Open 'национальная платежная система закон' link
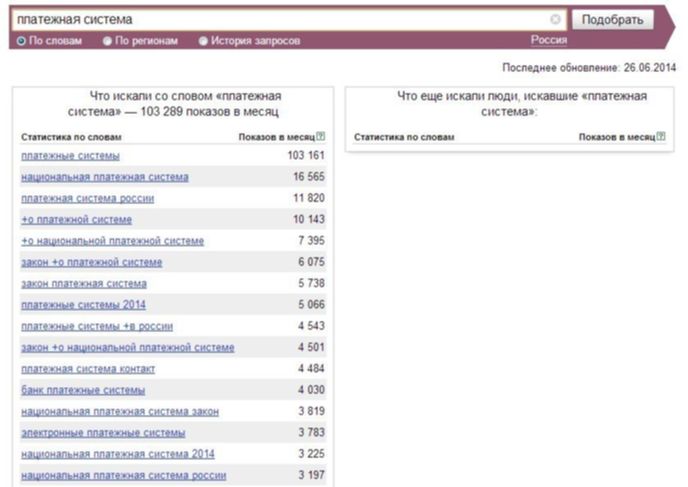 click(120, 412)
